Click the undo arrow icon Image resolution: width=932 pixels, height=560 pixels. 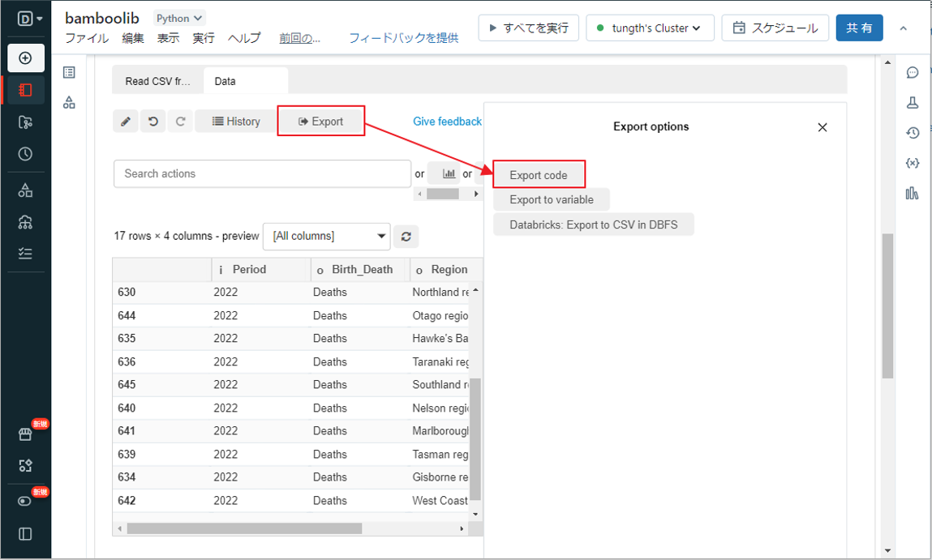point(153,122)
